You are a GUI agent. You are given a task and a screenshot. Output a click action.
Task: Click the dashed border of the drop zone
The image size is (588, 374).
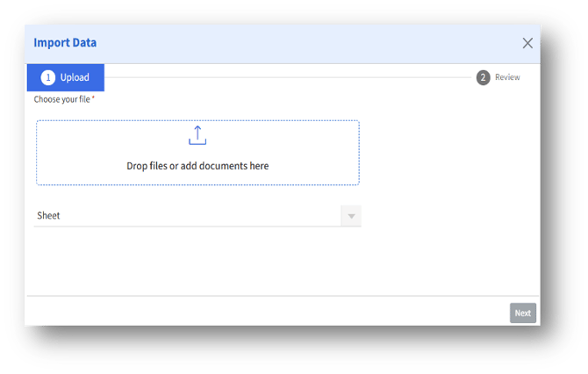tap(197, 121)
